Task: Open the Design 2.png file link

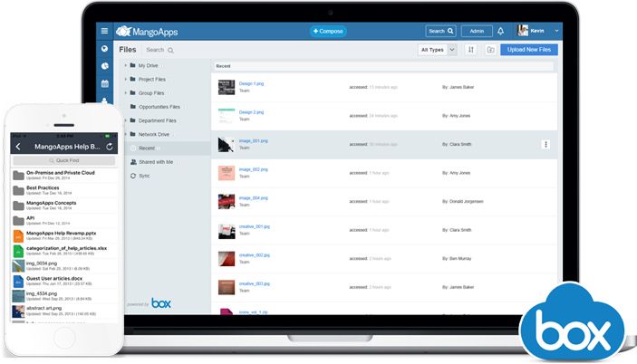Action: 251,112
